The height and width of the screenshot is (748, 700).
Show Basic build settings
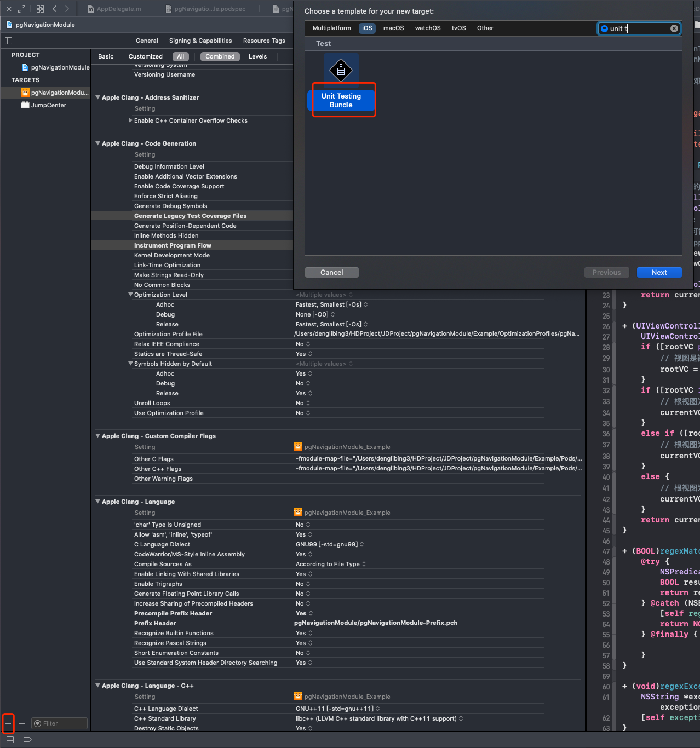point(106,56)
